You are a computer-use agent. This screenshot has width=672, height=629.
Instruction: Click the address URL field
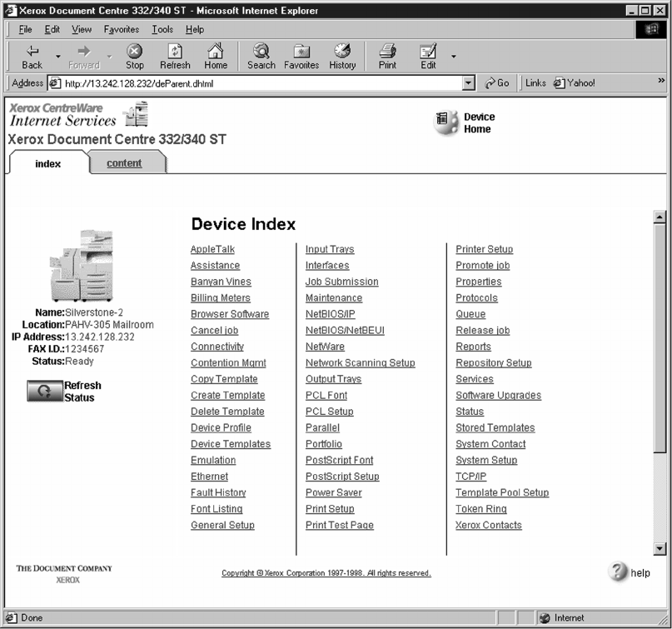[x=256, y=83]
